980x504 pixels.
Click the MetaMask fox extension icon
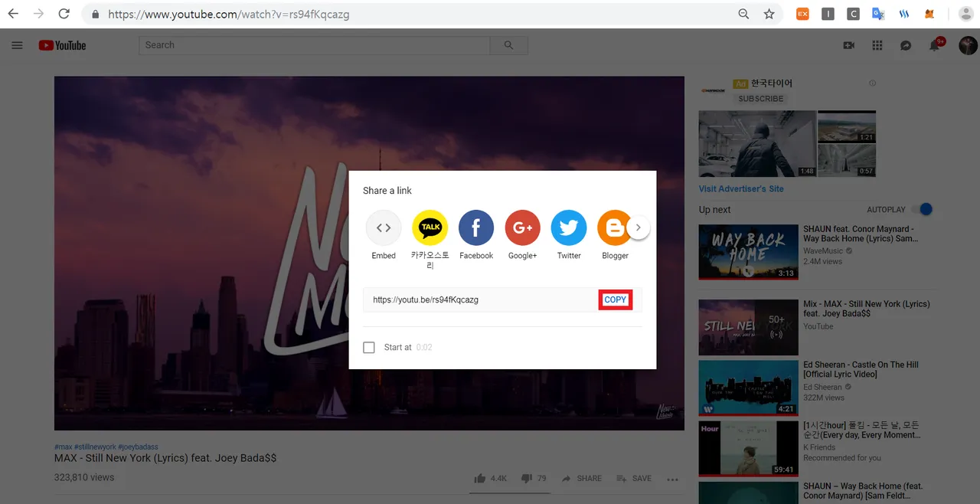coord(929,14)
